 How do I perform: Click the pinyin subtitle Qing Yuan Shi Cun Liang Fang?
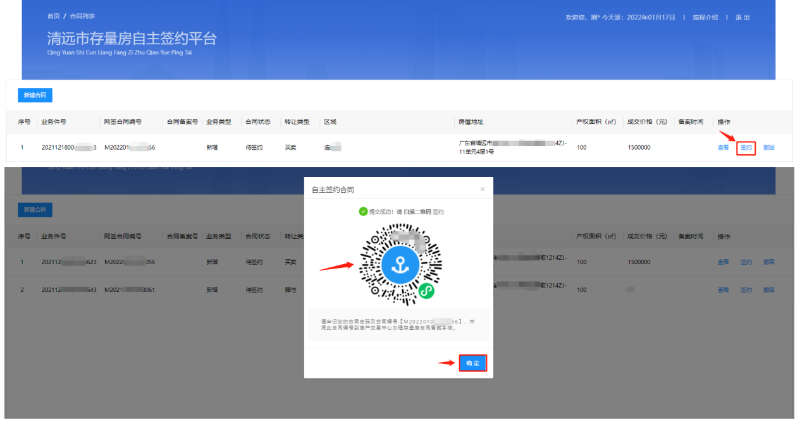click(119, 53)
